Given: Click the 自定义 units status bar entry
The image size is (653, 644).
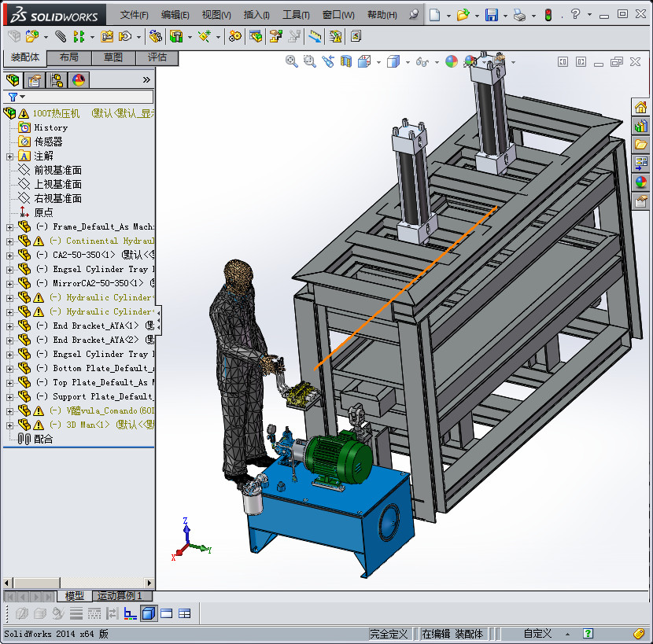Looking at the screenshot, I should coord(537,634).
